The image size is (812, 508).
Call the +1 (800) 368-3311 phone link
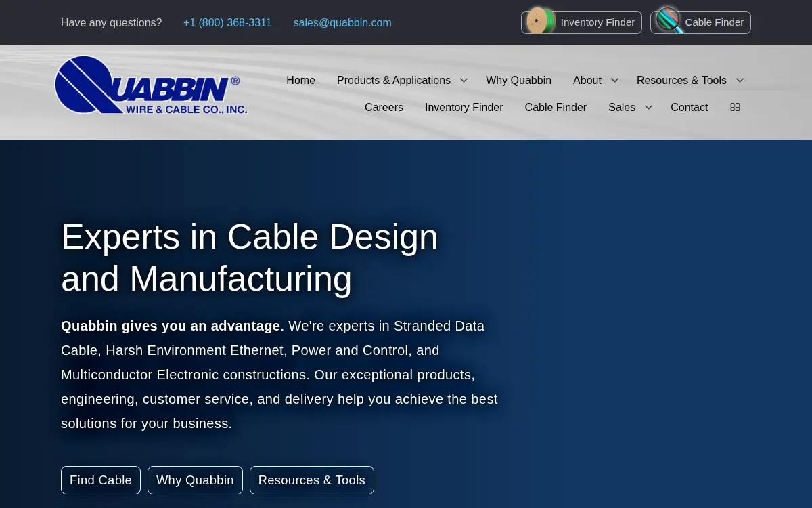[x=227, y=22]
